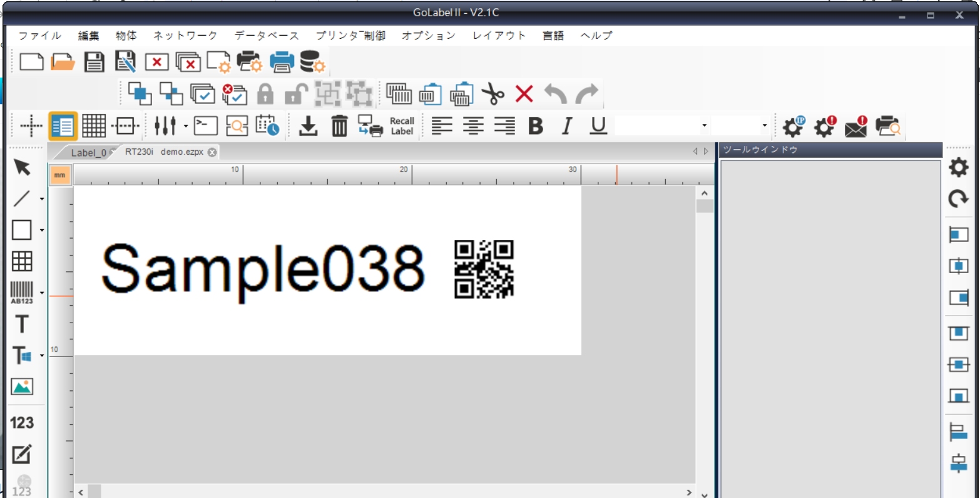Toggle bold text formatting
Screen dimensions: 980x498
536,126
